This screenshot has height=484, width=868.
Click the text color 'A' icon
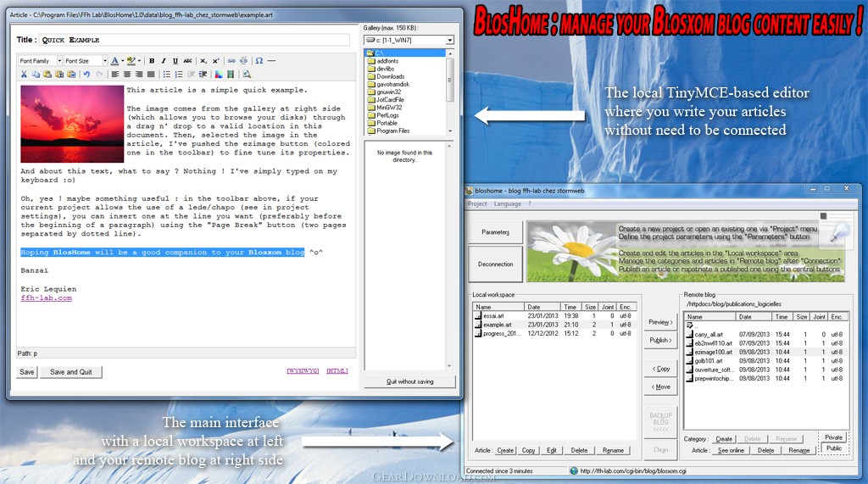click(x=114, y=61)
